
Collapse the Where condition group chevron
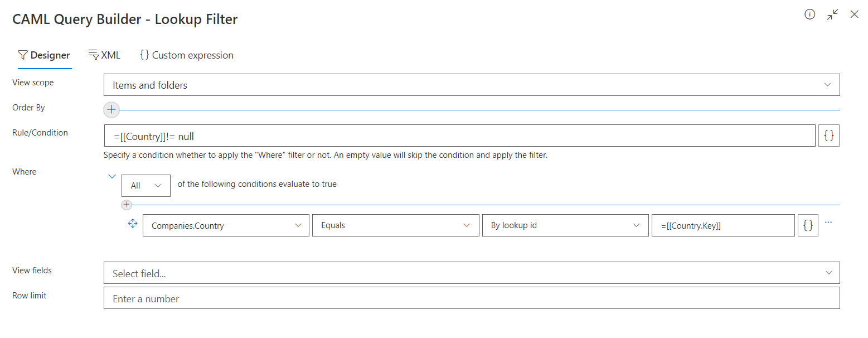click(112, 176)
